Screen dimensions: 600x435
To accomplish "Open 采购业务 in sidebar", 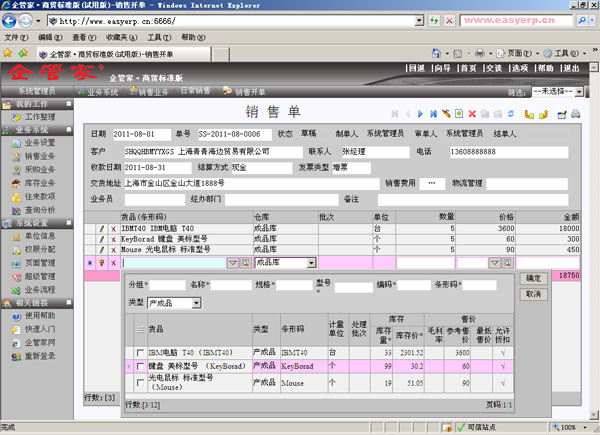I will tap(40, 169).
